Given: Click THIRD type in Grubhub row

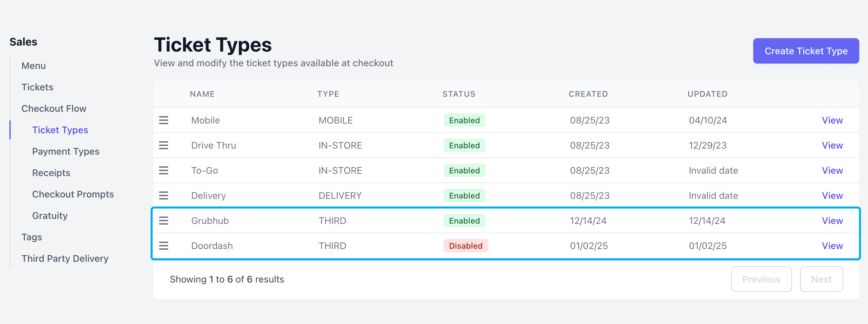Looking at the screenshot, I should [332, 221].
